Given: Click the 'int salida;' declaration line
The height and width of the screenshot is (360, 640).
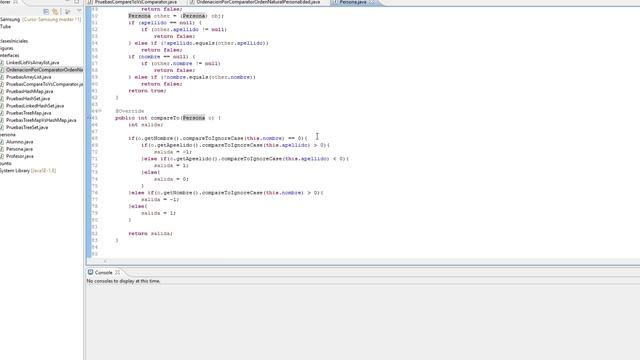Looking at the screenshot, I should tap(146, 125).
